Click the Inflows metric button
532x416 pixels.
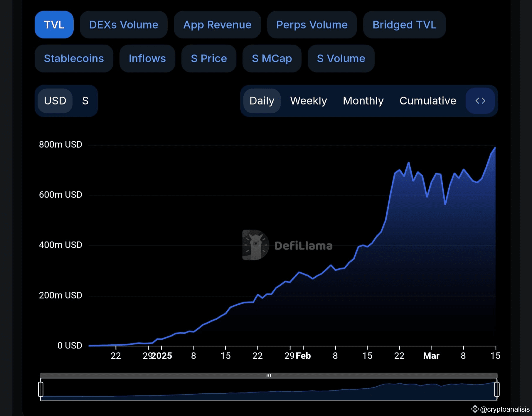coord(147,58)
